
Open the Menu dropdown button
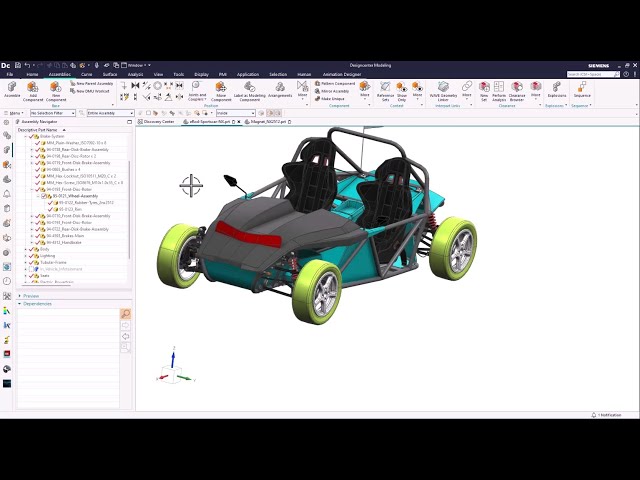pos(13,113)
